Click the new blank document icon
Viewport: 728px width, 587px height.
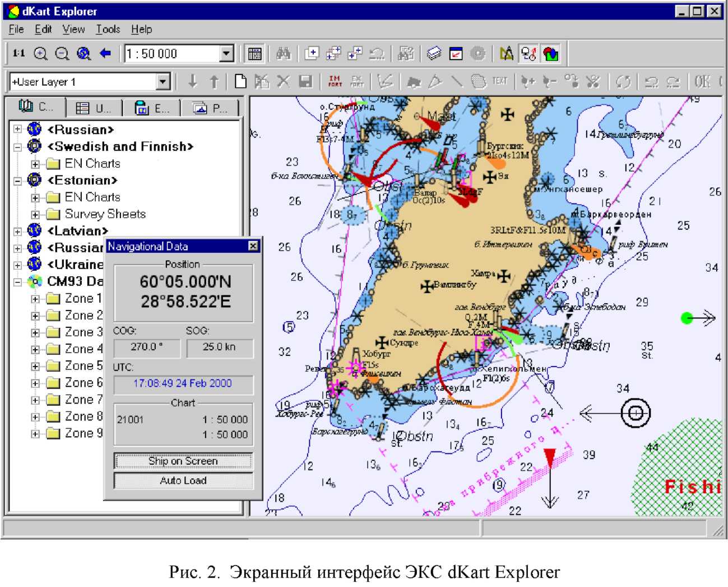240,82
